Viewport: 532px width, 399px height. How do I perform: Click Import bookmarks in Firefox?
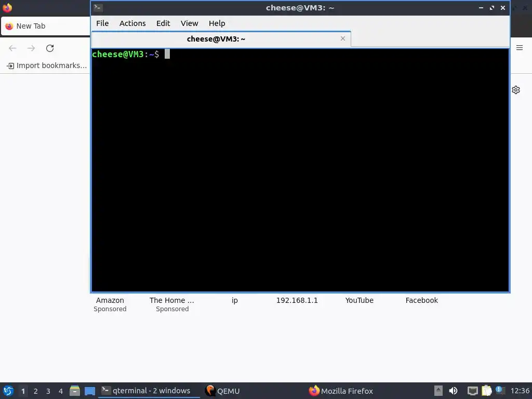click(x=47, y=65)
